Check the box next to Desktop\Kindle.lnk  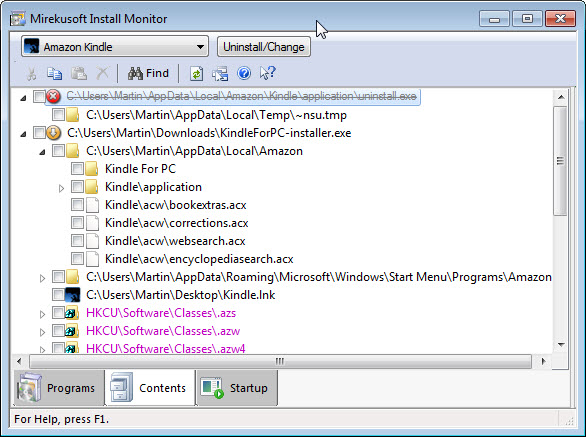pos(58,295)
